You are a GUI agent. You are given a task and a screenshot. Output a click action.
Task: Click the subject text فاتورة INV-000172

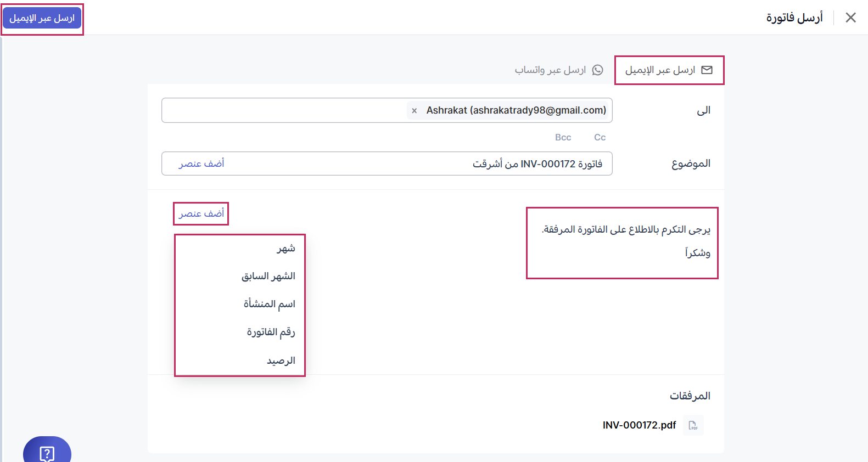pyautogui.click(x=537, y=164)
